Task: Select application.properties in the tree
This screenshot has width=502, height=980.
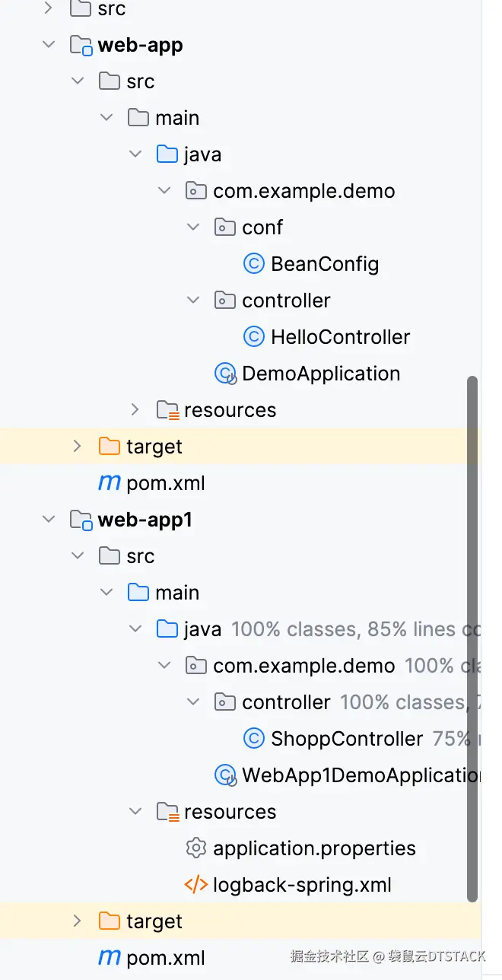Action: click(314, 848)
